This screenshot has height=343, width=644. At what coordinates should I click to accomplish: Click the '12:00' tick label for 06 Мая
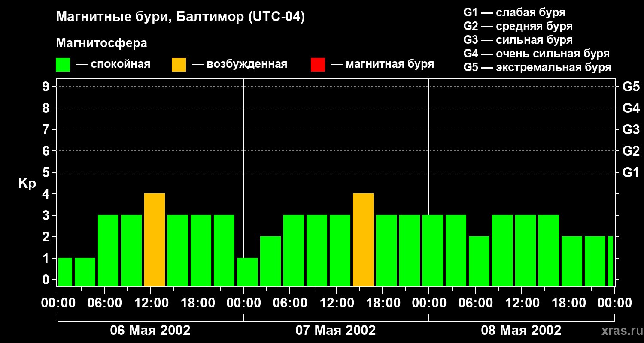[x=151, y=303]
